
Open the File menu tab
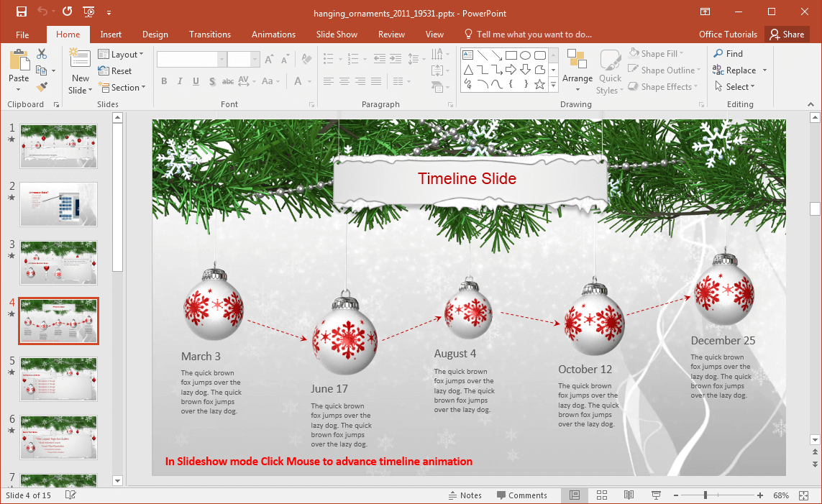click(22, 35)
